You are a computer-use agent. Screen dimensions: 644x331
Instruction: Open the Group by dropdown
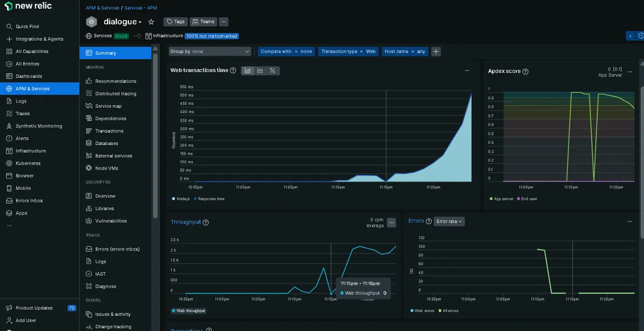click(x=210, y=52)
